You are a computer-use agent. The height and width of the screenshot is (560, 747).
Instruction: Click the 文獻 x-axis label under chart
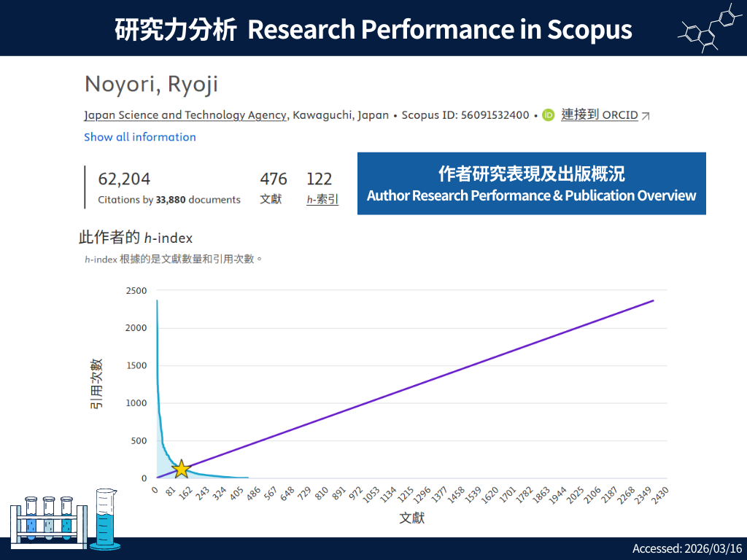(x=411, y=518)
